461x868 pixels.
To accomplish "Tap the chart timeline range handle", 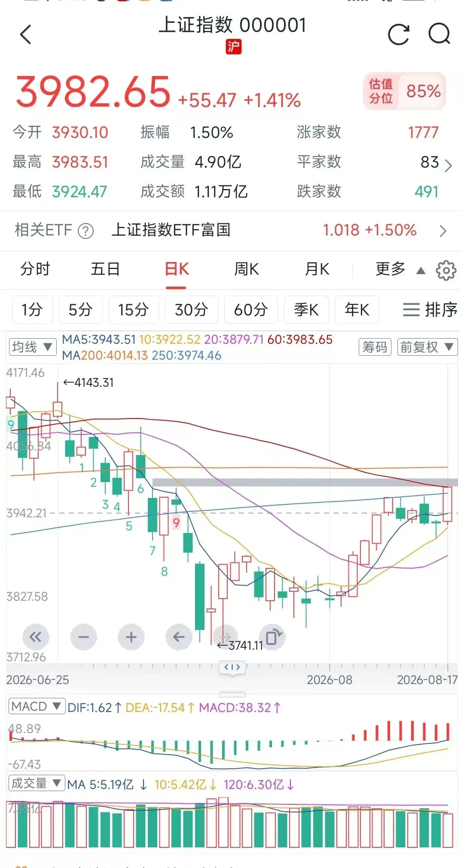I will coord(232,667).
